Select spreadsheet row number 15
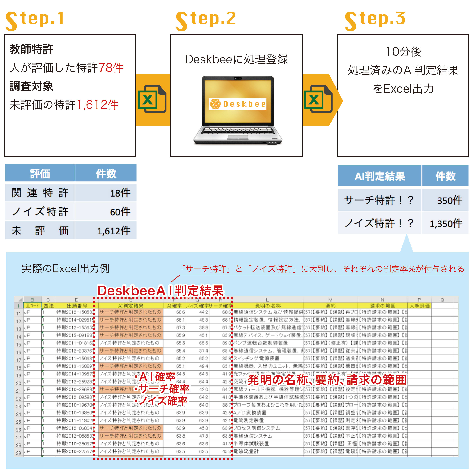The width and height of the screenshot is (476, 473). coord(19,344)
